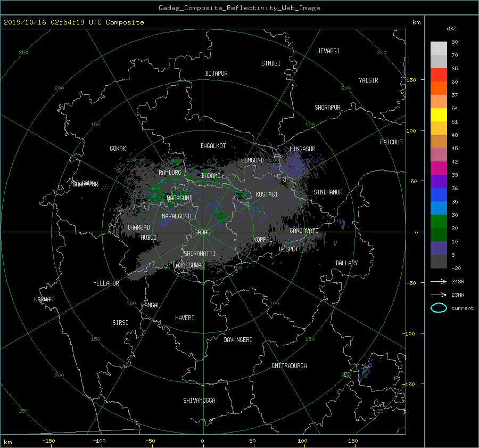
Task: Click the white 23MN arrow legend icon
Action: [439, 295]
